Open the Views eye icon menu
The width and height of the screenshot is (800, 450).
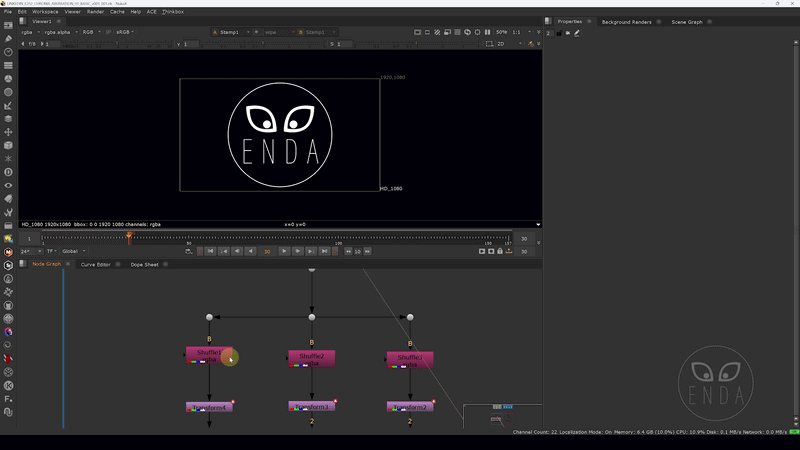(8, 185)
